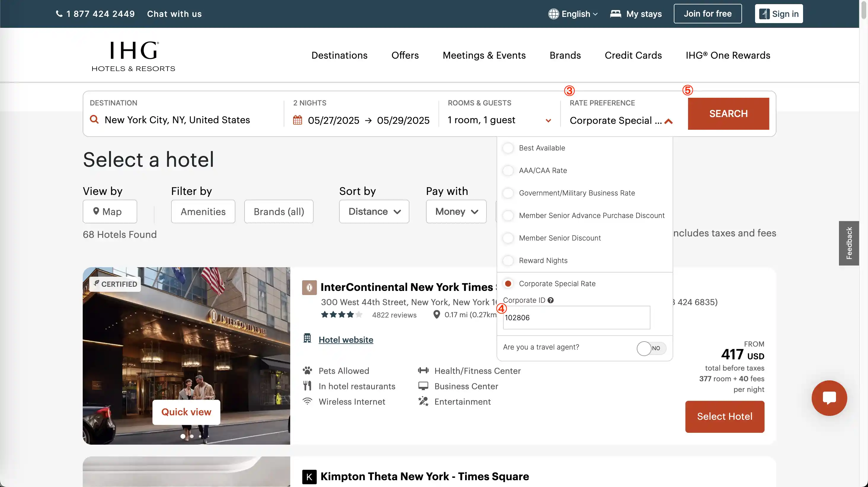Click the dumbbell Health/Fitness Center icon

click(x=423, y=371)
